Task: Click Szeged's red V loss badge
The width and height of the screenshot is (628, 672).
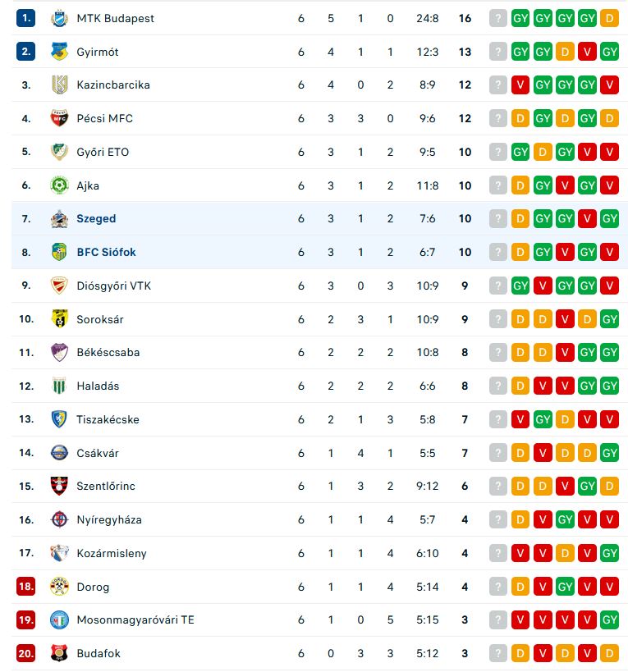Action: point(587,218)
